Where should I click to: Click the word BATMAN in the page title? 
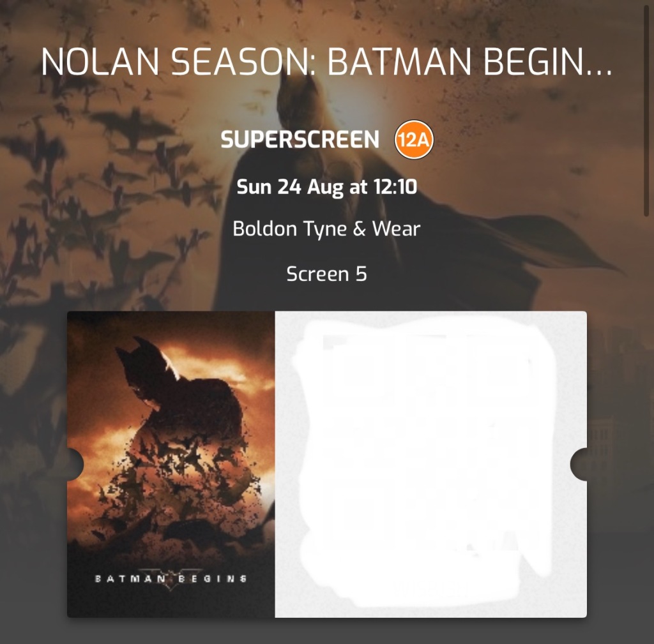[399, 62]
